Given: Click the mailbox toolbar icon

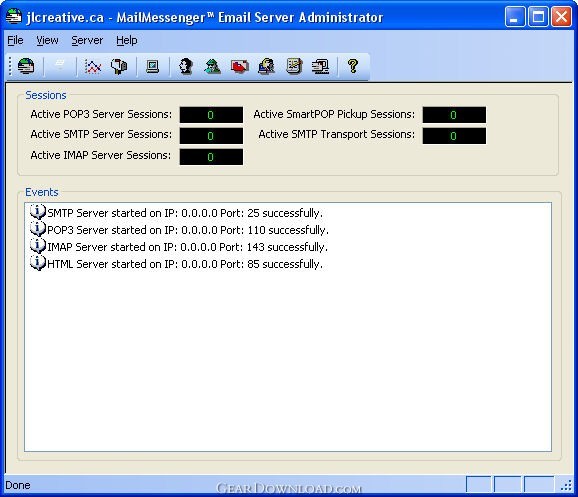Looking at the screenshot, I should pyautogui.click(x=119, y=67).
